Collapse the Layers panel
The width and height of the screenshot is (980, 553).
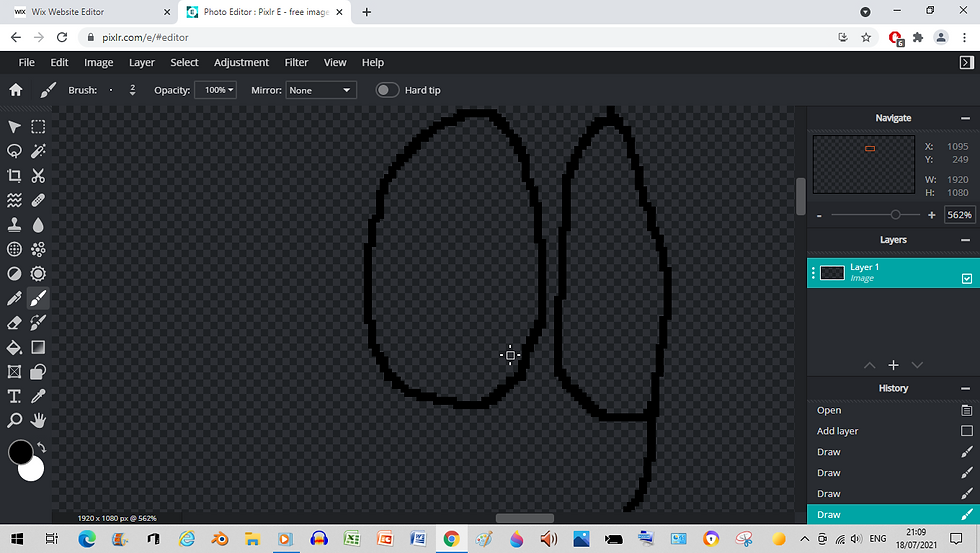pos(966,240)
